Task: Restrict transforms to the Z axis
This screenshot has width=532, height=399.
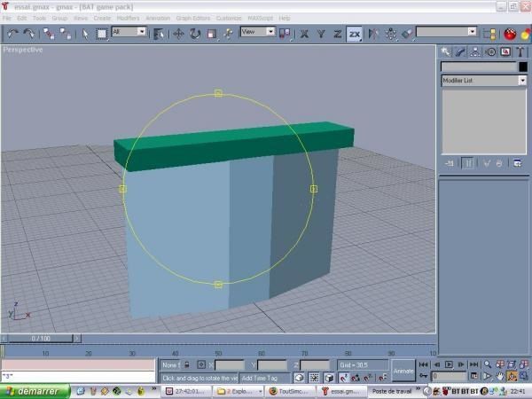Action: (337, 34)
